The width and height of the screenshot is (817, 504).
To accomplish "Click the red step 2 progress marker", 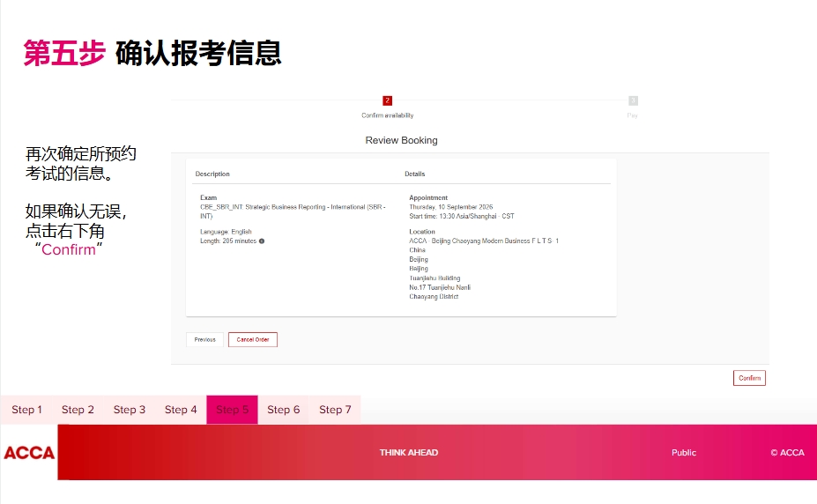I will tap(387, 100).
